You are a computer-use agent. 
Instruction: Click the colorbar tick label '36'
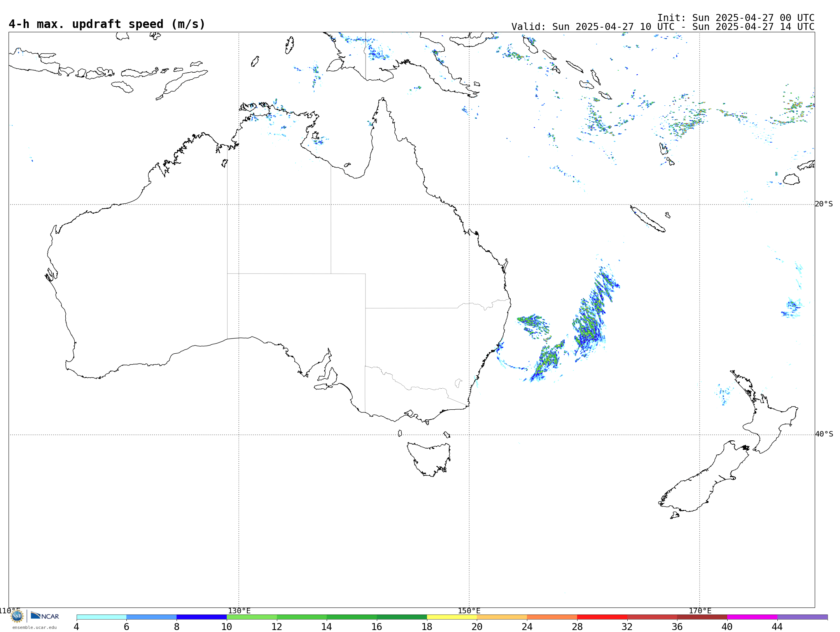[x=677, y=627]
